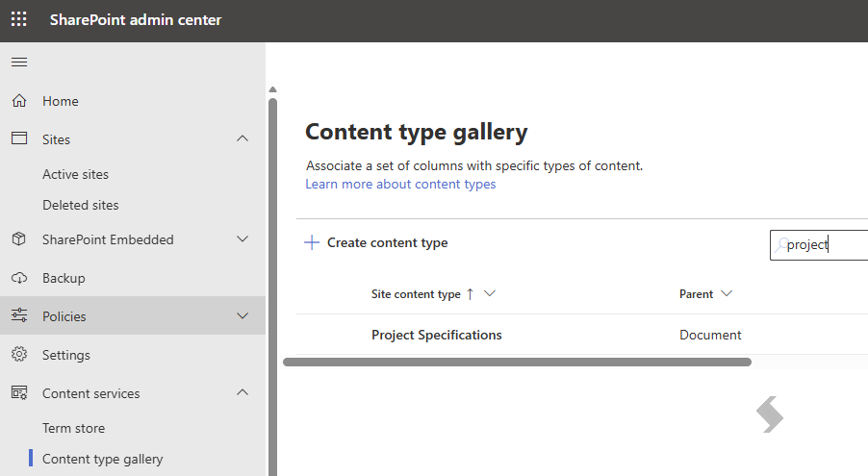Click the Site content type column header
The width and height of the screenshot is (868, 476).
[416, 294]
